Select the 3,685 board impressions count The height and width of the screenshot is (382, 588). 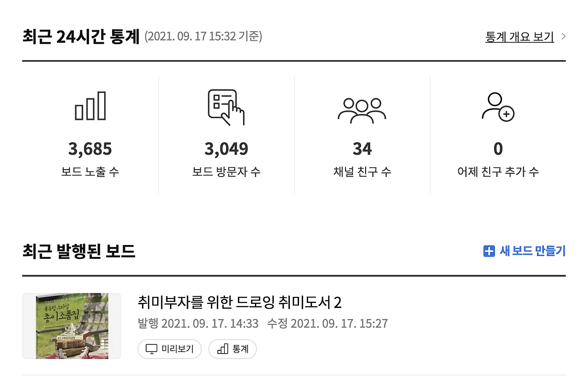90,149
